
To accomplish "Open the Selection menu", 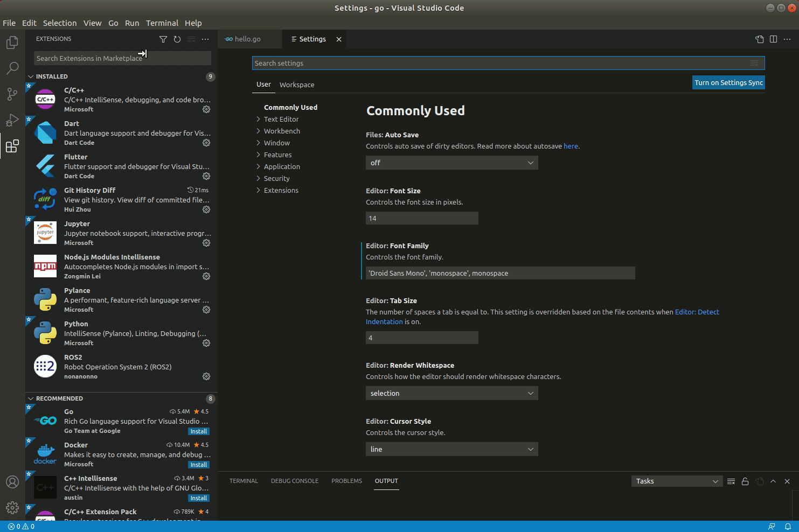I will 60,23.
